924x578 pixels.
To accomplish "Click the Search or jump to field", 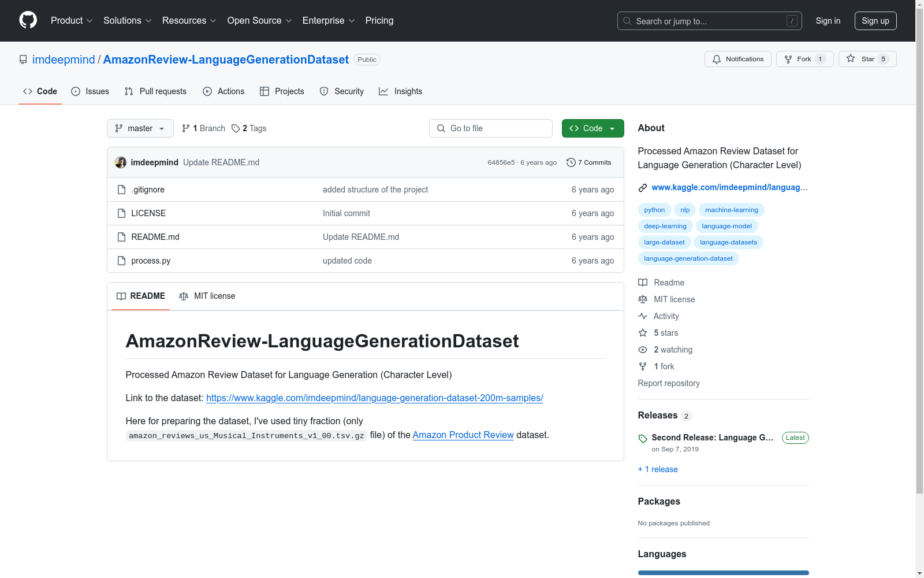I will [x=710, y=21].
